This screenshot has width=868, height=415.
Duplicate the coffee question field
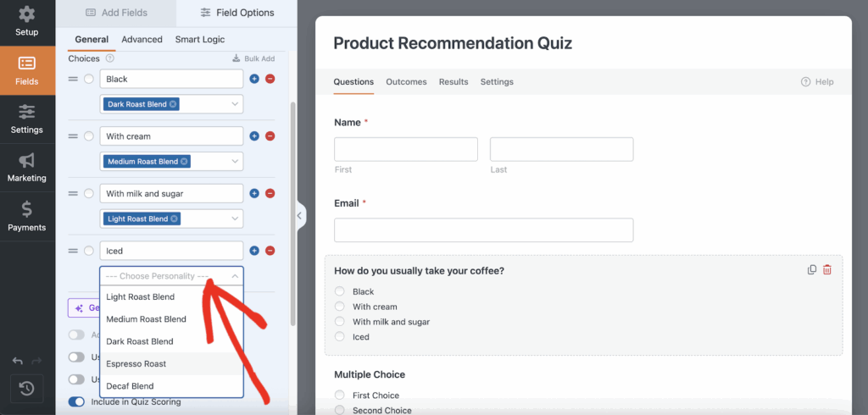pos(812,270)
